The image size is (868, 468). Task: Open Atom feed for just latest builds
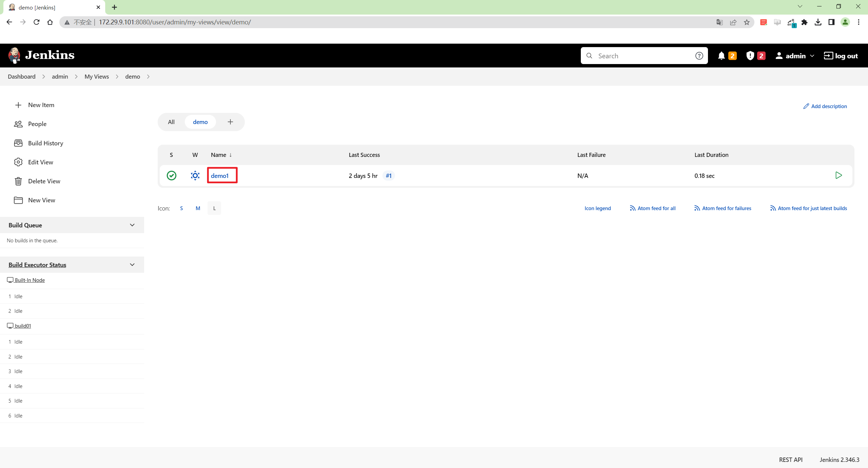pyautogui.click(x=808, y=208)
